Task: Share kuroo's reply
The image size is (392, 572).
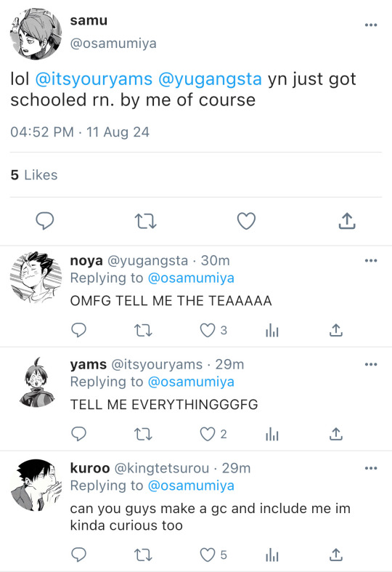Action: tap(335, 555)
